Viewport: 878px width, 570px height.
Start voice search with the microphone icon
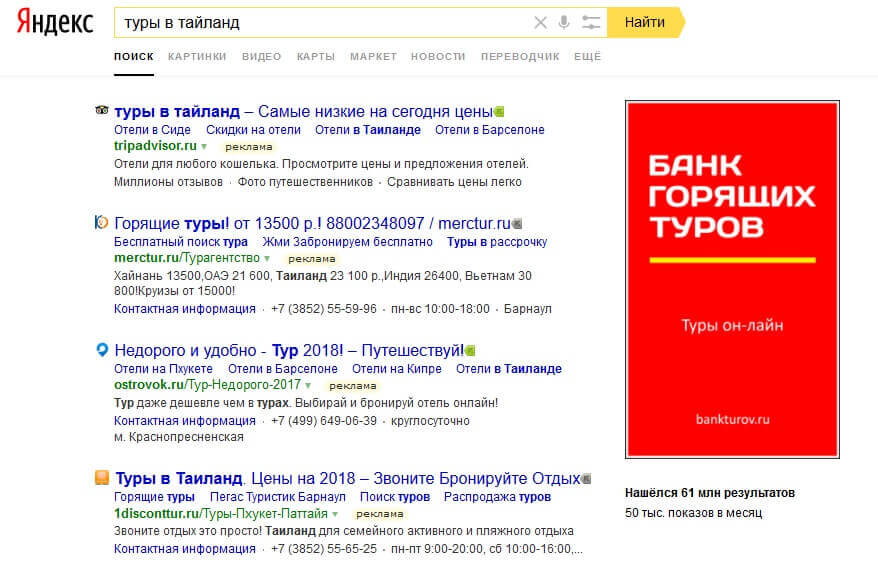pos(564,22)
